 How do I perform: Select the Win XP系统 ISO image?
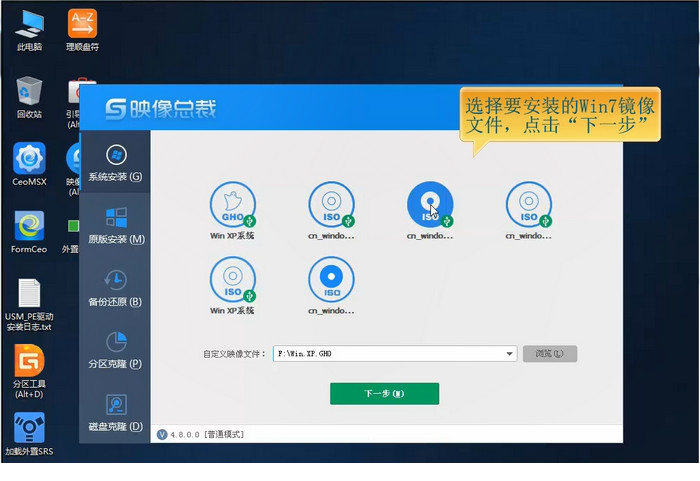tap(233, 285)
